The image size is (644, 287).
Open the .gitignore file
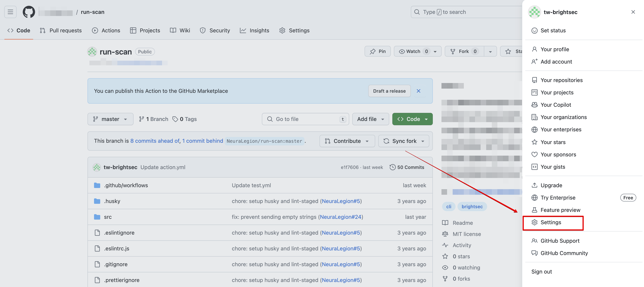click(116, 264)
